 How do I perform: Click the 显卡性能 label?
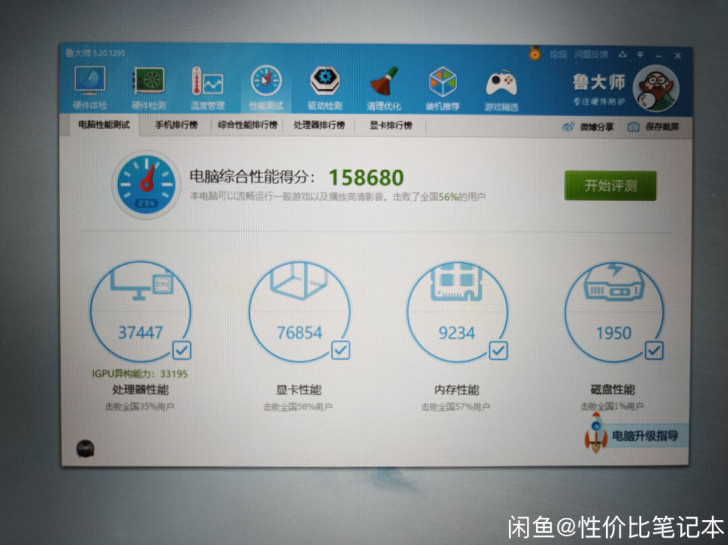pyautogui.click(x=299, y=389)
